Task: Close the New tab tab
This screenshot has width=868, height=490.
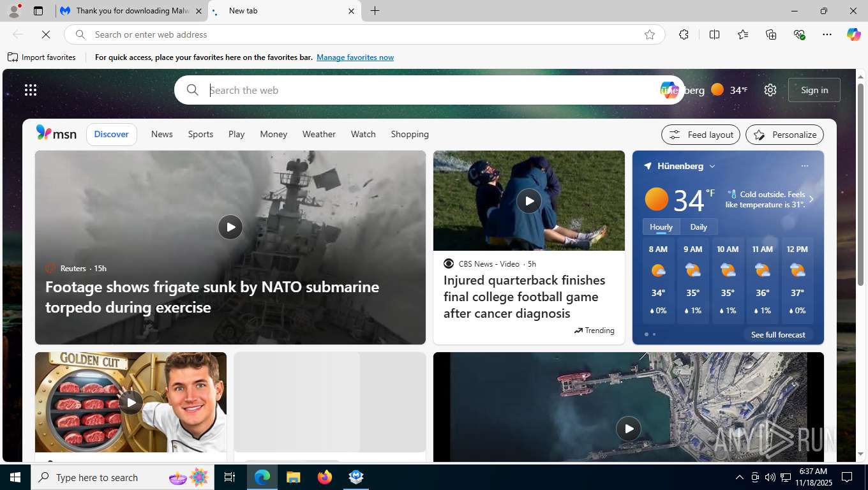Action: coord(351,11)
